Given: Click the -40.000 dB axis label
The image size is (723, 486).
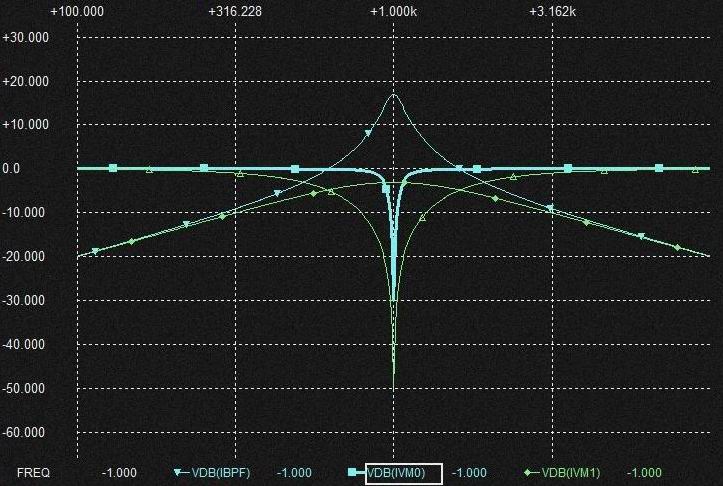Looking at the screenshot, I should pos(24,344).
